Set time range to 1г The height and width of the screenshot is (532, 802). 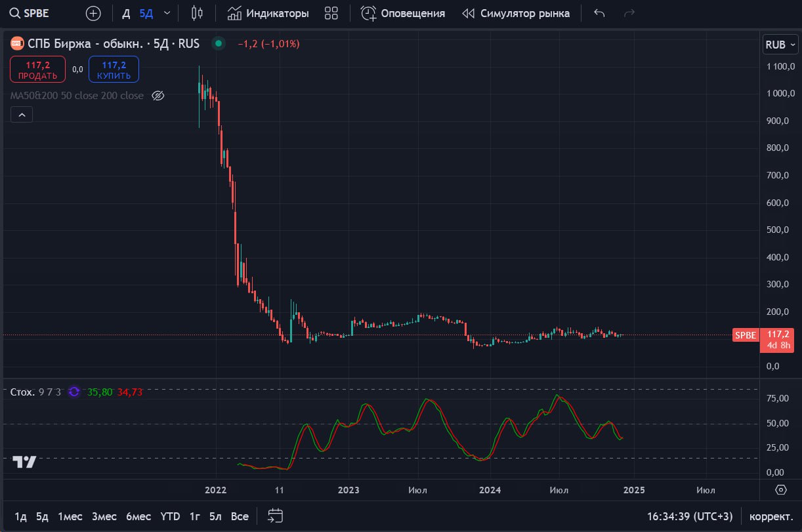point(195,516)
